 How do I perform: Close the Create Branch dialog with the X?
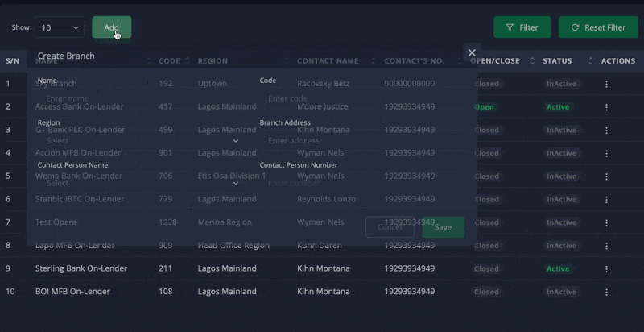472,52
